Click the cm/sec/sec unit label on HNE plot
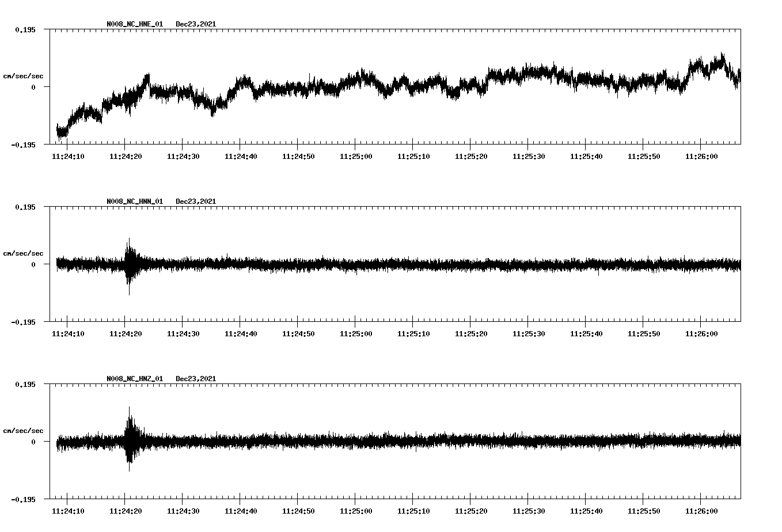This screenshot has width=782, height=532. point(23,76)
